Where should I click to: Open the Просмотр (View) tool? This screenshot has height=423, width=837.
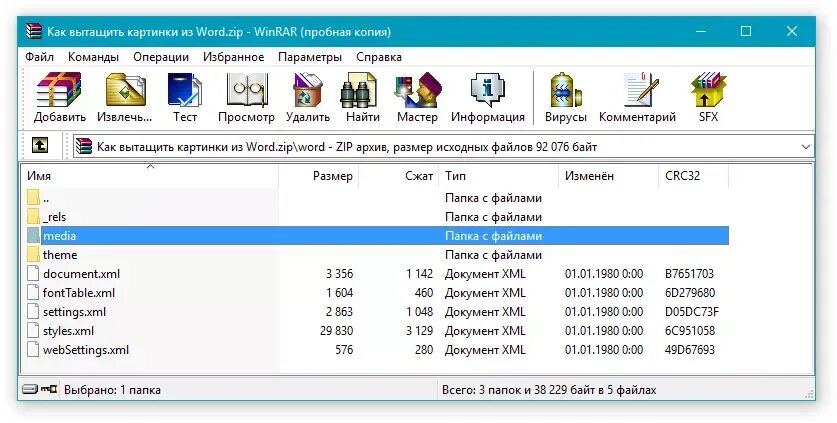point(246,98)
